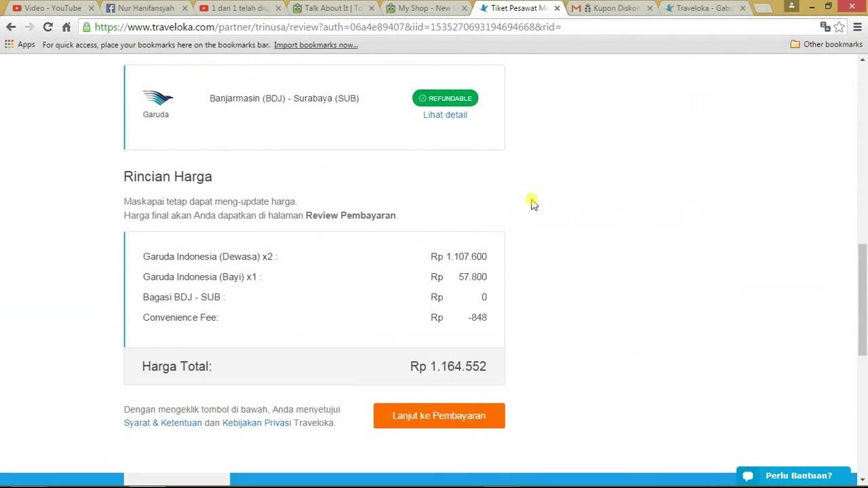Screen dimensions: 868x488
Task: Focus the Traveloka URL address bar
Action: click(448, 27)
